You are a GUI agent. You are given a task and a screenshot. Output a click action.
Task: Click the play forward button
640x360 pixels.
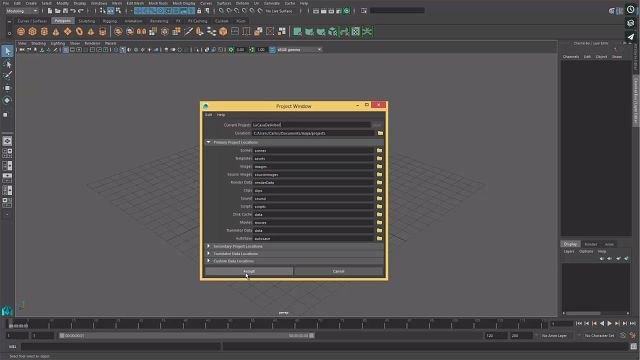(x=610, y=323)
